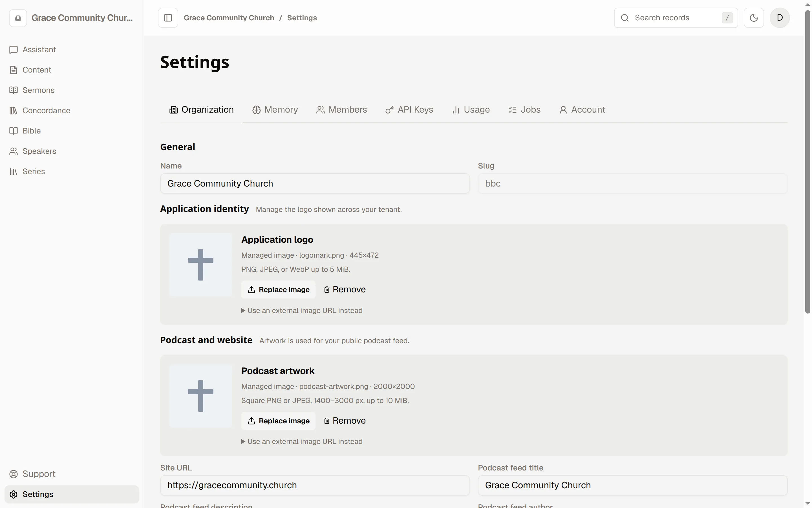
Task: Open Series in the sidebar
Action: coord(71,171)
